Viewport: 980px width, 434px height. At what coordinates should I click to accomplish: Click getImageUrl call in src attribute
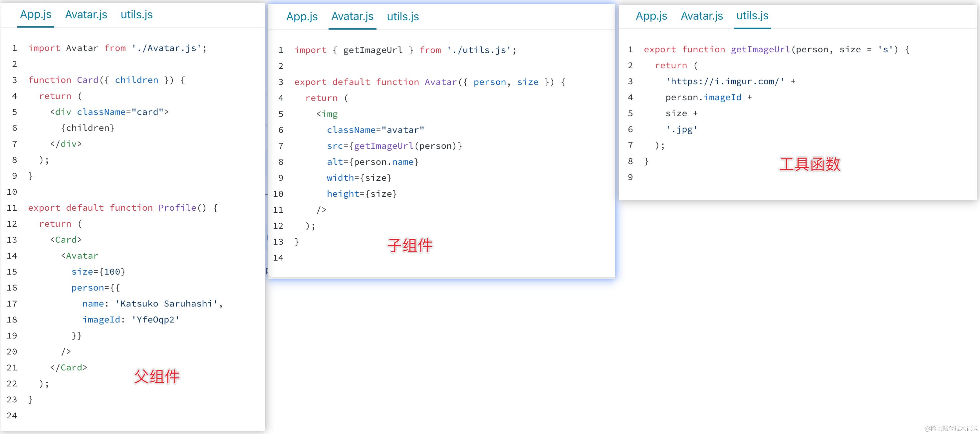pyautogui.click(x=383, y=146)
